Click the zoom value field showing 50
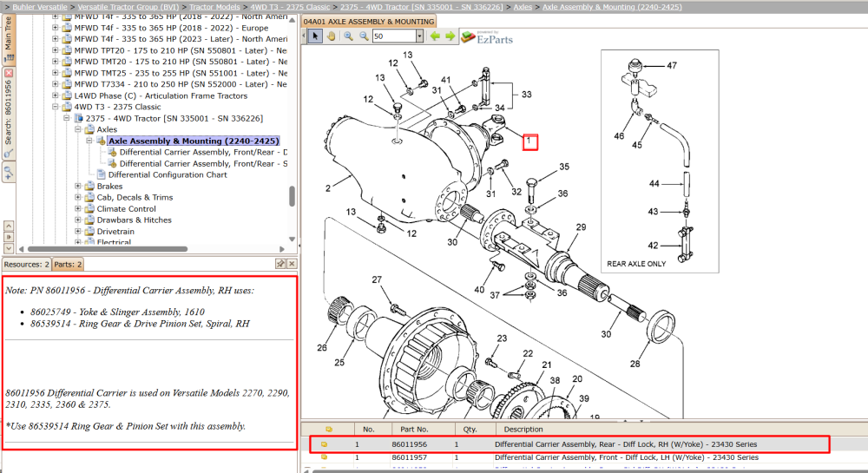 pyautogui.click(x=393, y=36)
